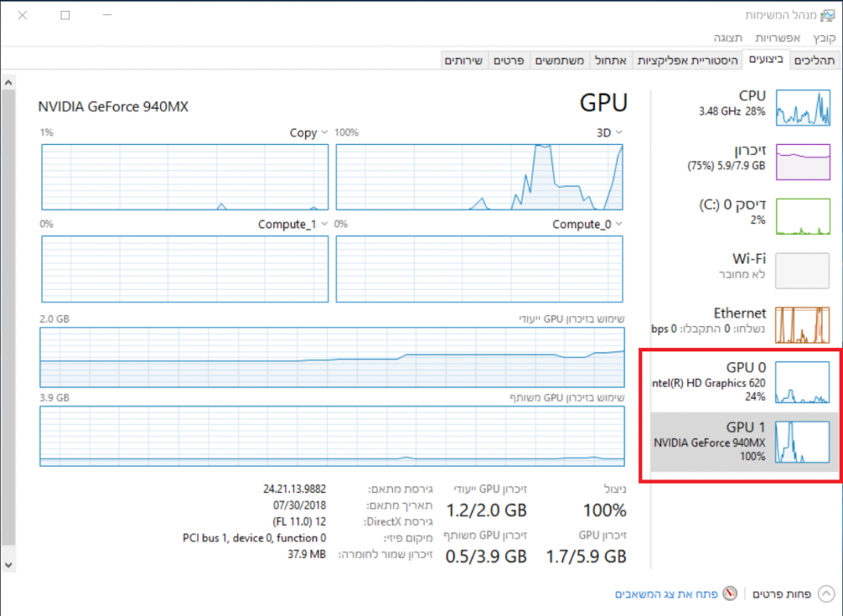The height and width of the screenshot is (616, 843).
Task: Click the scrollbar down arrow
Action: [8, 565]
